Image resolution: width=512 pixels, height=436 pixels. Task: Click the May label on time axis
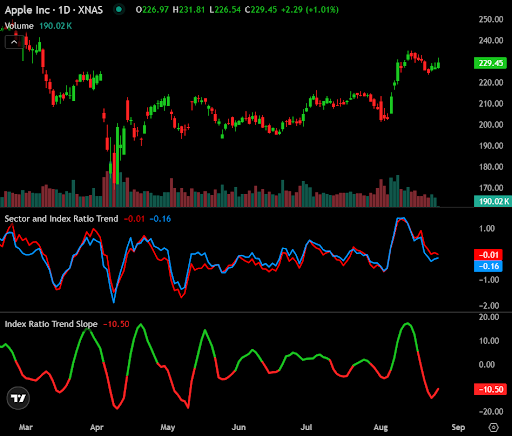[167, 427]
